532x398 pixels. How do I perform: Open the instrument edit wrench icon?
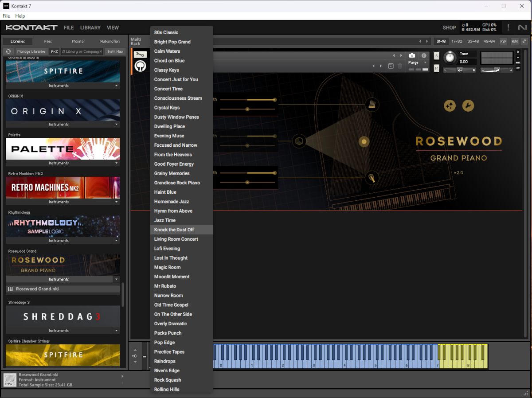tap(140, 55)
